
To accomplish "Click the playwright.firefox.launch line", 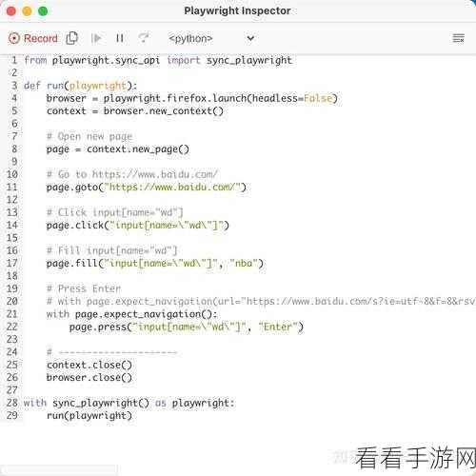I will click(192, 98).
